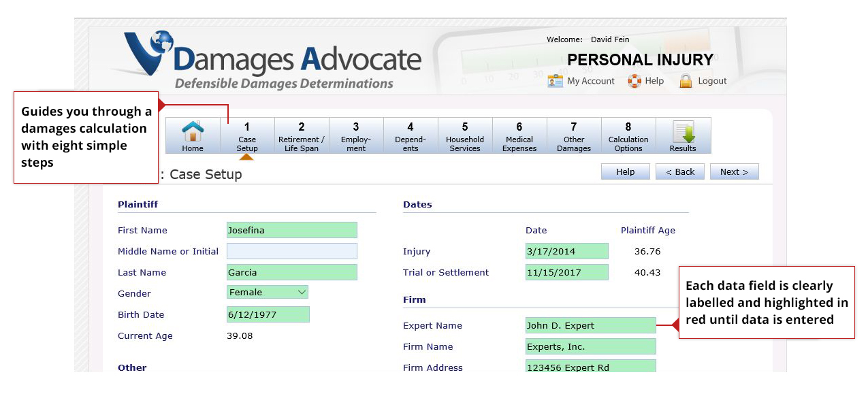The height and width of the screenshot is (396, 868).
Task: Click the Help lifebuoy icon
Action: [634, 81]
